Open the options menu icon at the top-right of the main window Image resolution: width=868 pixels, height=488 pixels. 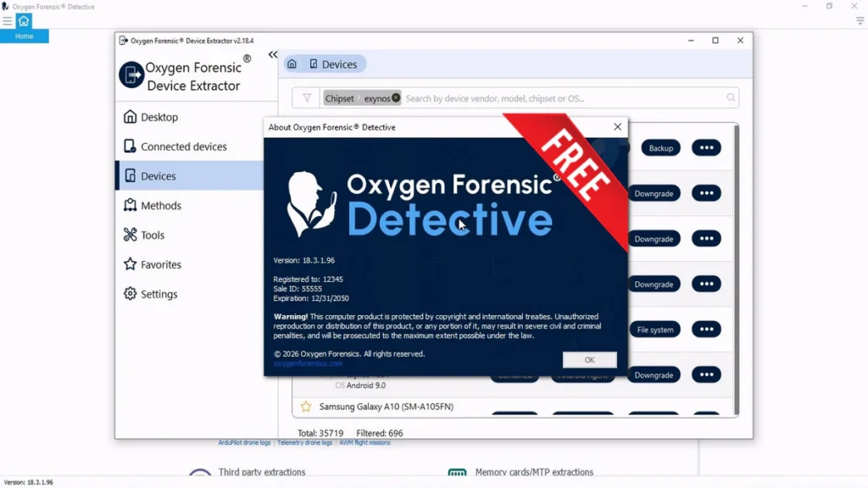click(860, 21)
